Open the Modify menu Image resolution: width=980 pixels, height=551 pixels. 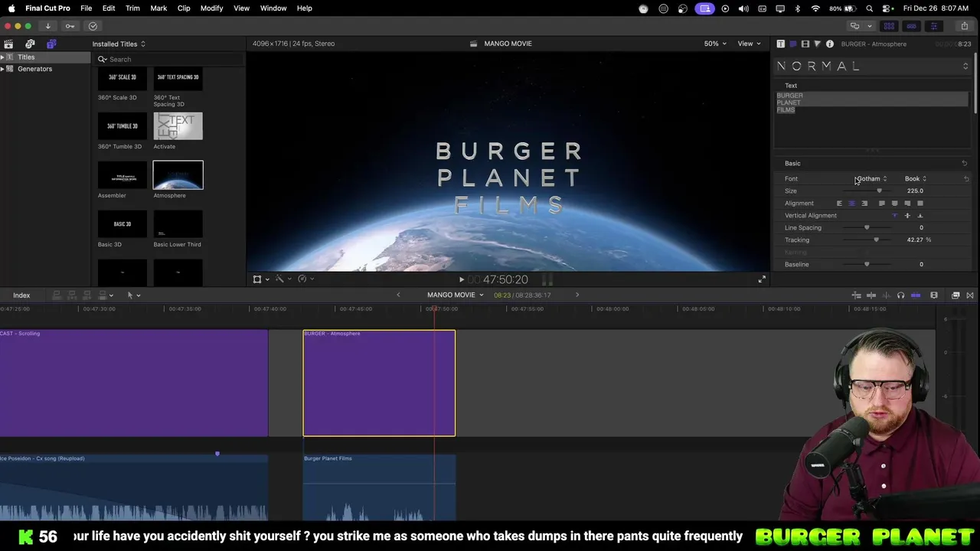pyautogui.click(x=211, y=8)
